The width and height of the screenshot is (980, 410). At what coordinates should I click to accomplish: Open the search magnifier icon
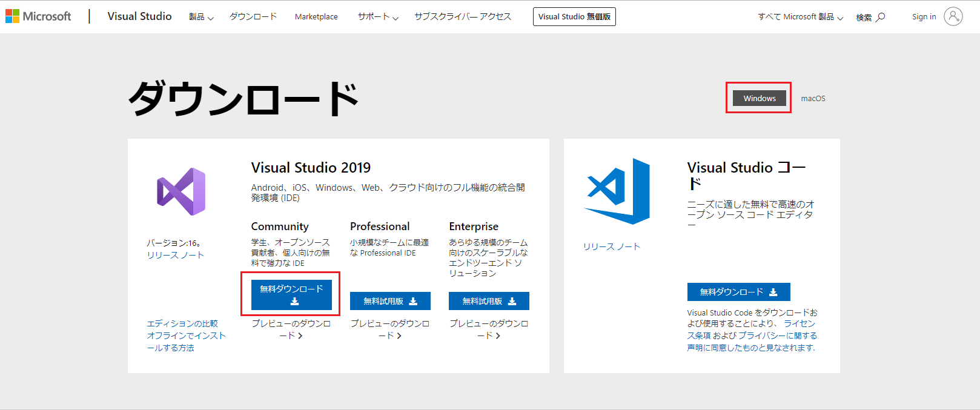click(x=881, y=17)
